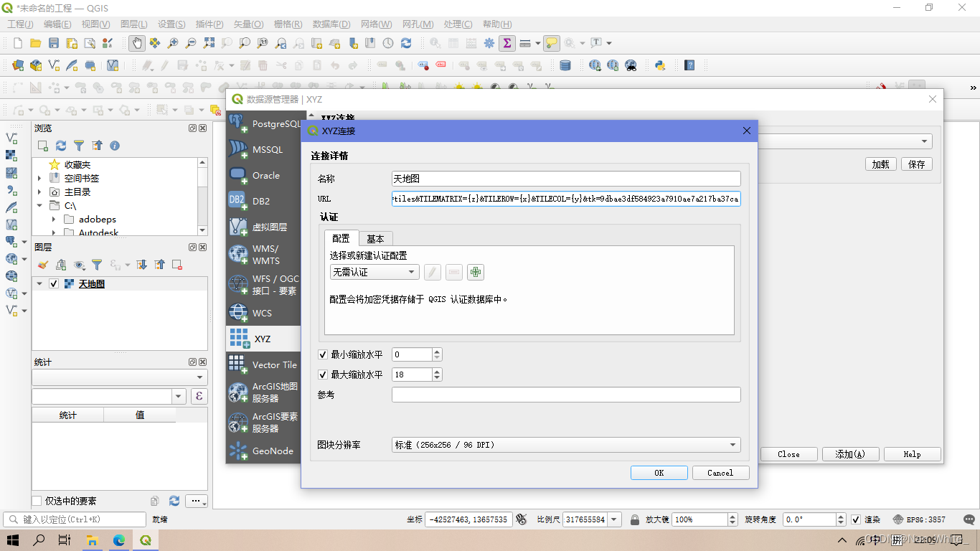Open the 图块分辨率 tile resolution dropdown
The height and width of the screenshot is (551, 980).
pyautogui.click(x=566, y=445)
